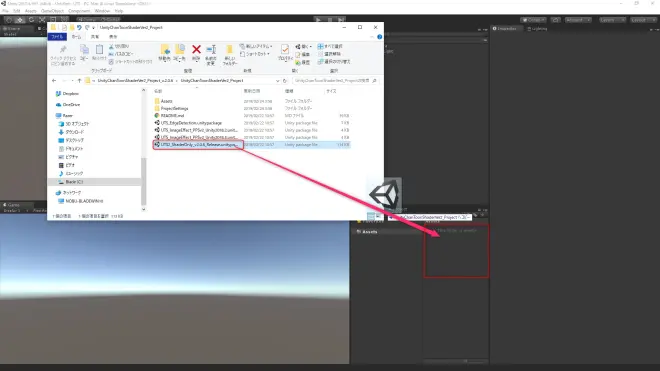Click the up arrow to parent folder

(x=79, y=80)
